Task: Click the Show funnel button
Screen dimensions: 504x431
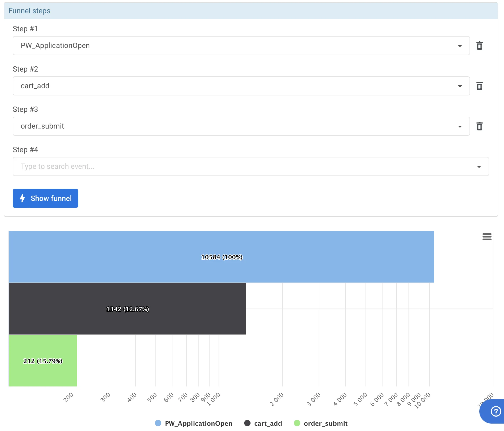Action: (x=45, y=198)
